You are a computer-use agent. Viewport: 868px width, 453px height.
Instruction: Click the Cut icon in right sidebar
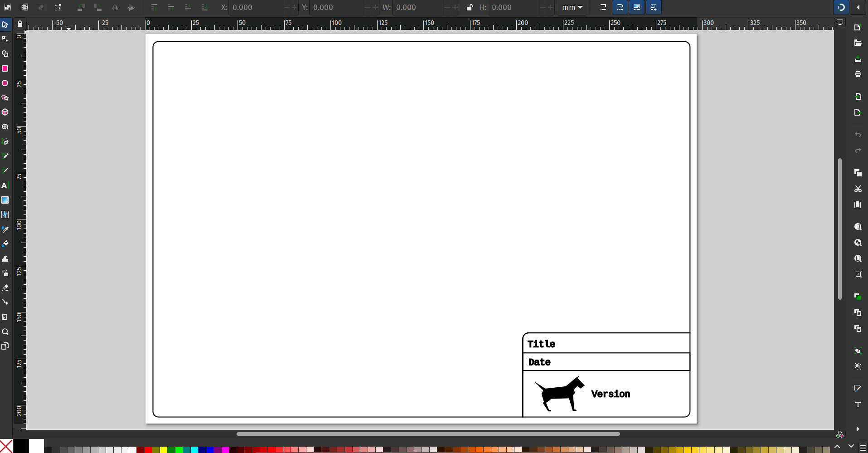point(858,189)
